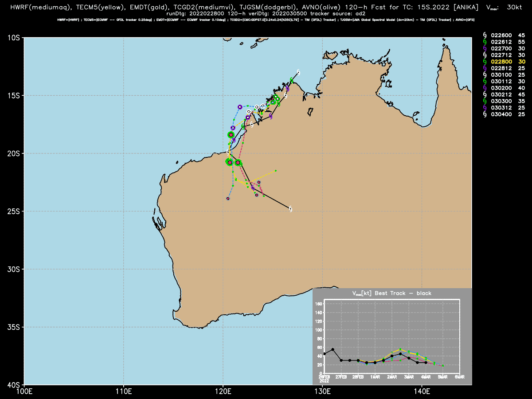
Task: Click the southernmost magenta marker on blue track
Action: point(228,199)
